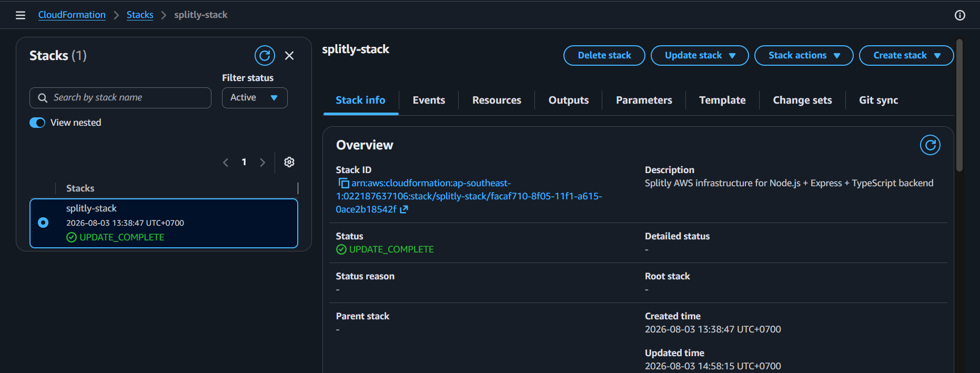Screen dimensions: 980x373
Task: Open the CloudFormation breadcrumb link
Action: pyautogui.click(x=72, y=15)
